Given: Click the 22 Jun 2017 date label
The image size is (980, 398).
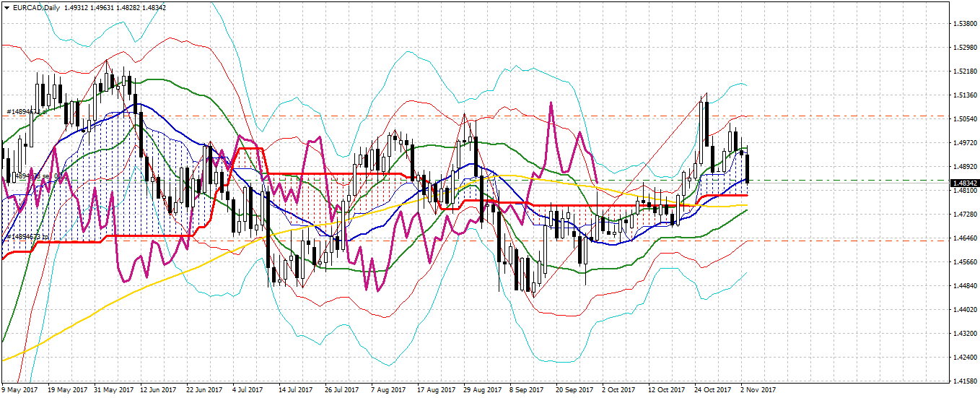Looking at the screenshot, I should (204, 390).
